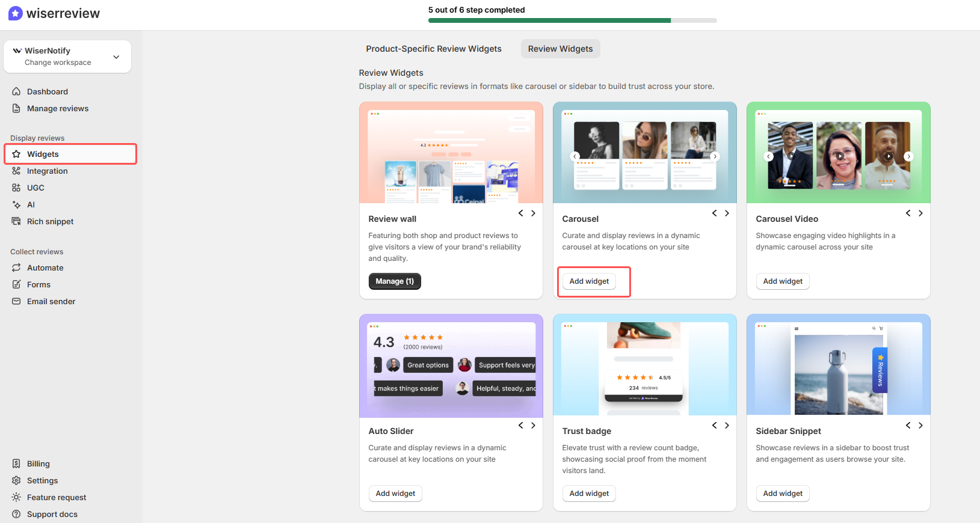Click the Forms edit icon
Viewport: 980px width, 523px height.
point(16,284)
